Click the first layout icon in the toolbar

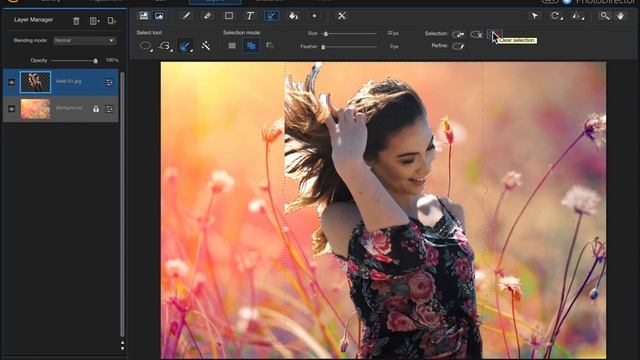point(144,16)
